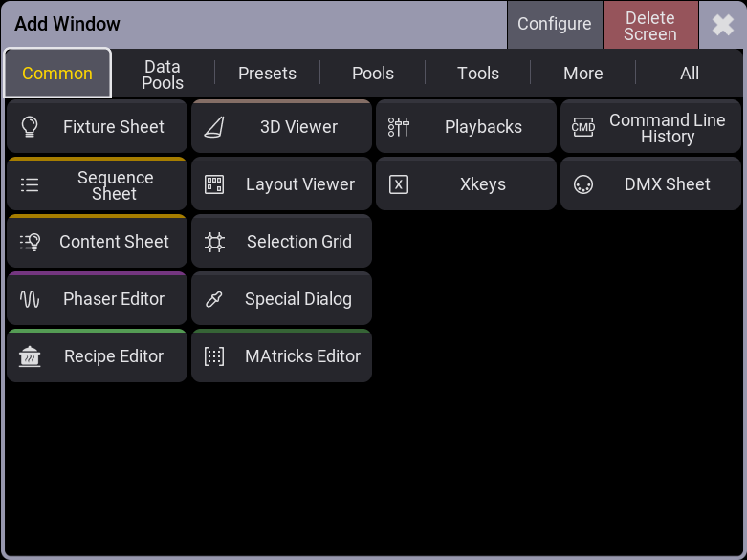Click the Command Line History CMD icon
The width and height of the screenshot is (747, 560).
click(x=583, y=127)
